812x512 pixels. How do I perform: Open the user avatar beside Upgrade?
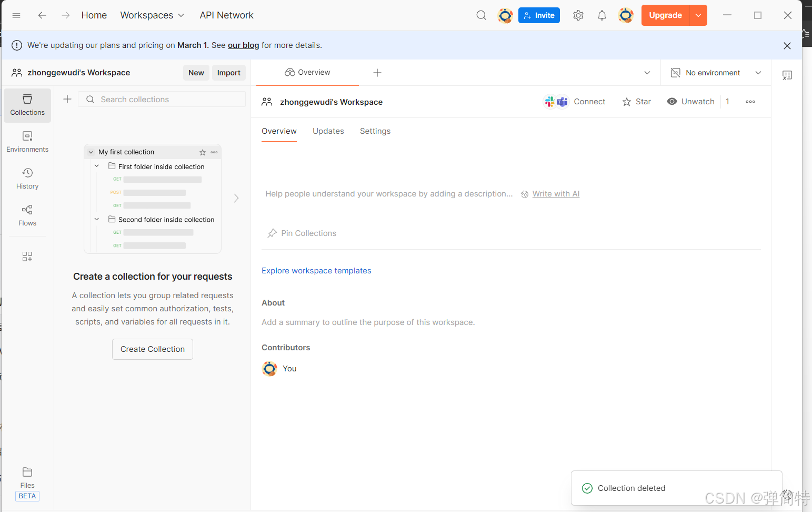[626, 15]
